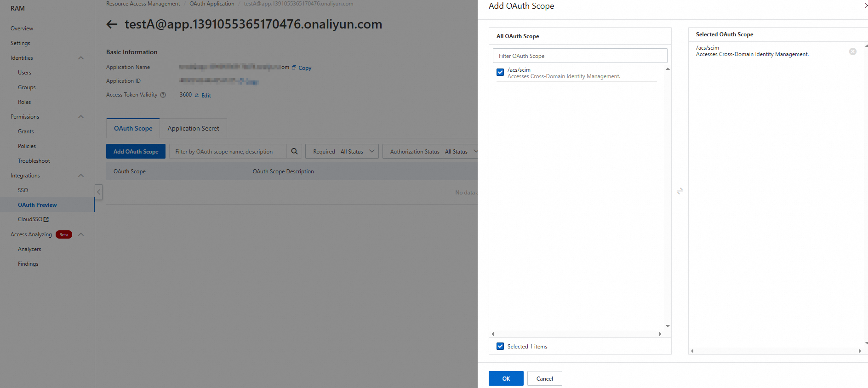
Task: Click the back arrow beside application name
Action: [x=112, y=24]
